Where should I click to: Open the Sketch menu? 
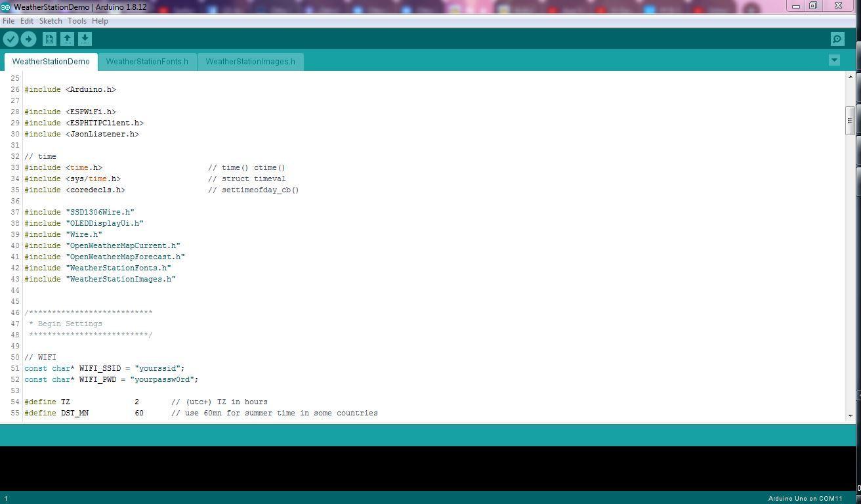point(50,20)
